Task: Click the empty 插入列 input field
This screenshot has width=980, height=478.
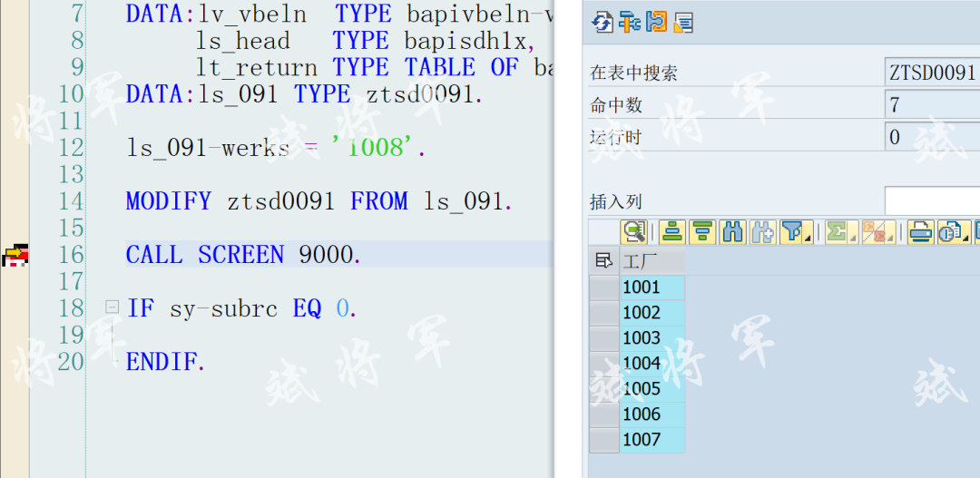Action: (x=933, y=201)
